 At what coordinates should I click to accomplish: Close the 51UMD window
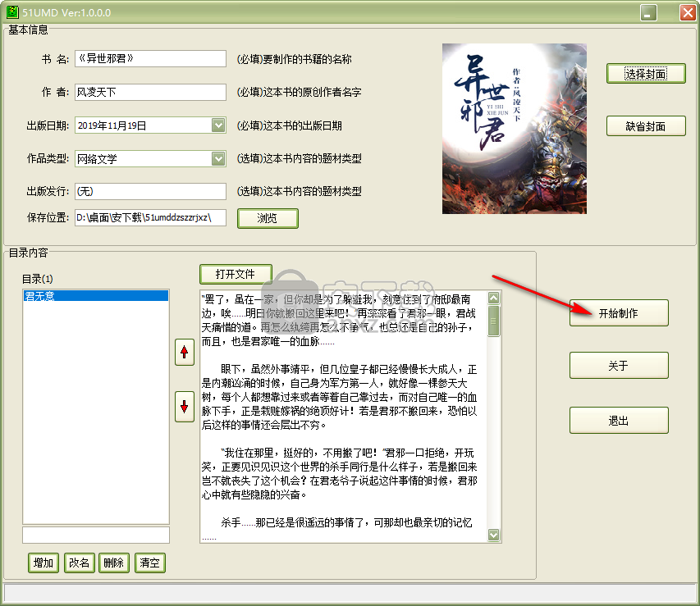tap(687, 12)
